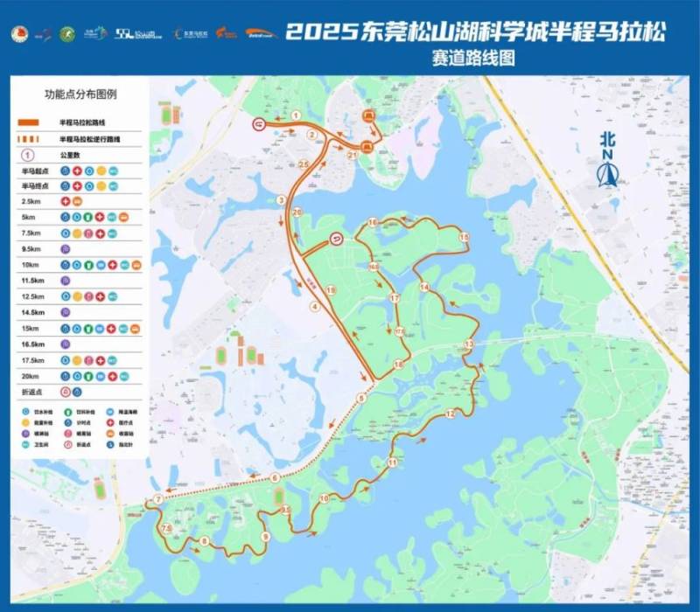
Task: Click the 10 km marker on the route
Action: point(322,497)
